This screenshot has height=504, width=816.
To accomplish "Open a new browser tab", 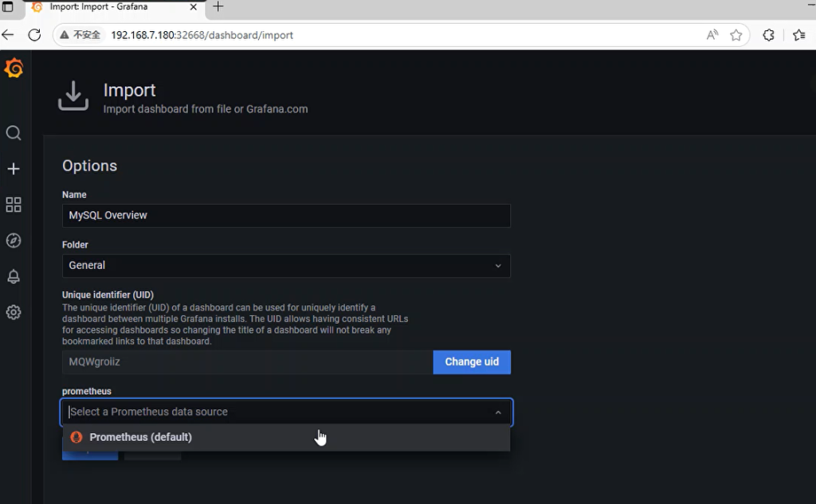I will coord(218,7).
